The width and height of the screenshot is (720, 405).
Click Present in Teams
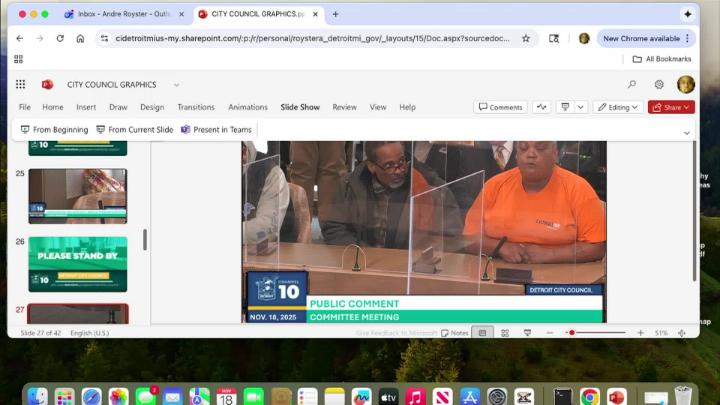217,130
